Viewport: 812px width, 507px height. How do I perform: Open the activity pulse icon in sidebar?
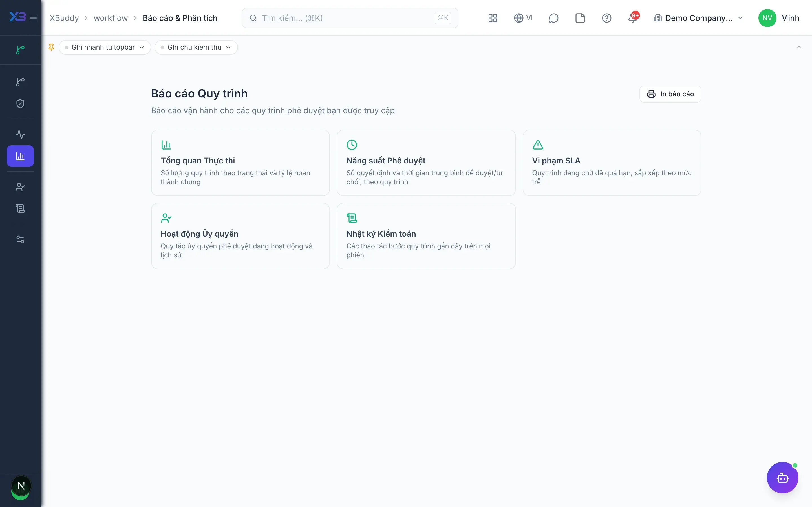pyautogui.click(x=20, y=134)
